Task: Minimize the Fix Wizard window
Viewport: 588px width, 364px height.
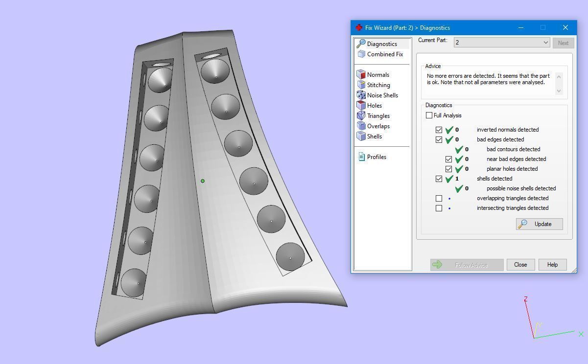Action: click(521, 27)
